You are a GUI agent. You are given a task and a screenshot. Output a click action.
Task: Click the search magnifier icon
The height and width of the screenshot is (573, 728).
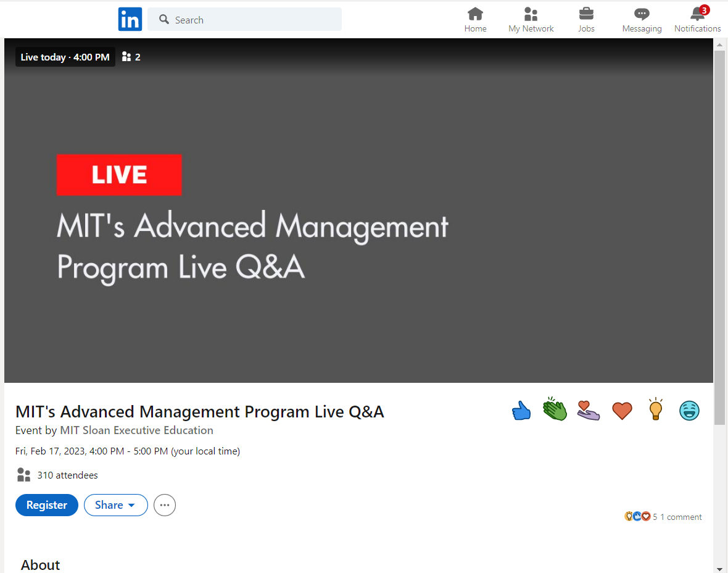tap(164, 20)
